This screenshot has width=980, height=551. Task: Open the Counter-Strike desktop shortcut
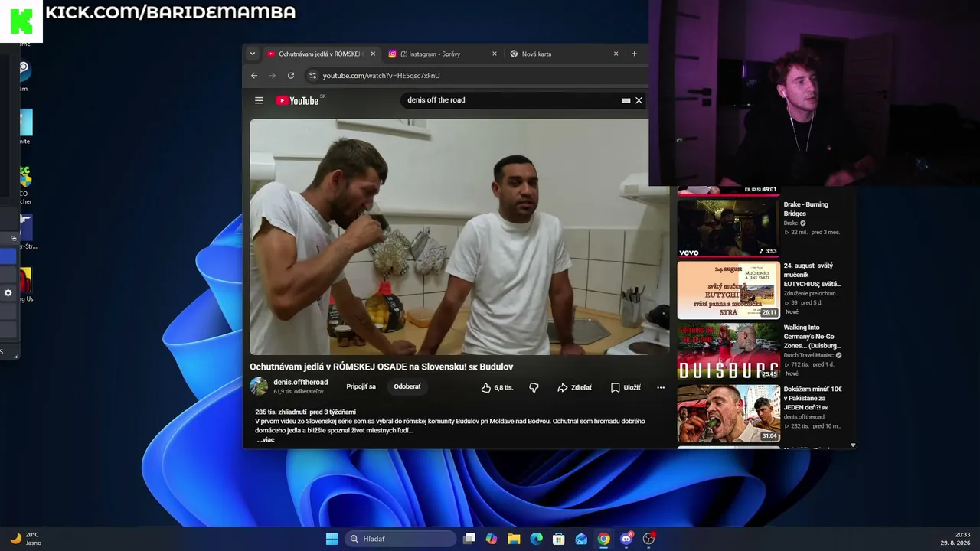pos(27,232)
